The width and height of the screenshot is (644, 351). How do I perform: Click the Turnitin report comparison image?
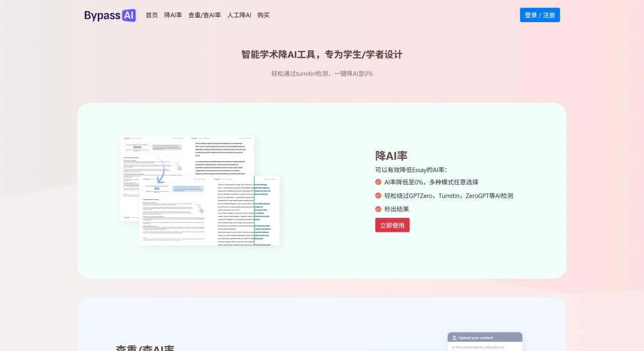point(200,191)
